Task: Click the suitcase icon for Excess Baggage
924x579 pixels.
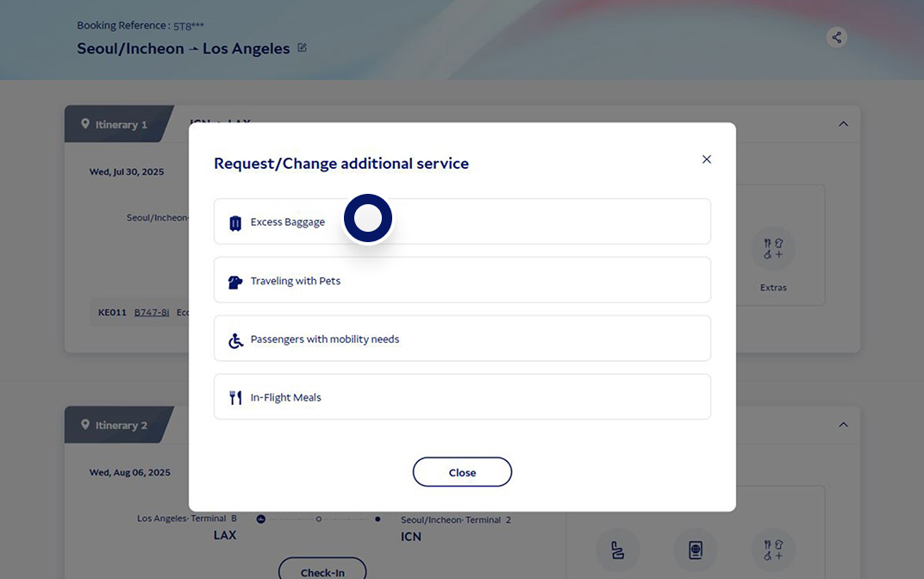Action: [235, 223]
